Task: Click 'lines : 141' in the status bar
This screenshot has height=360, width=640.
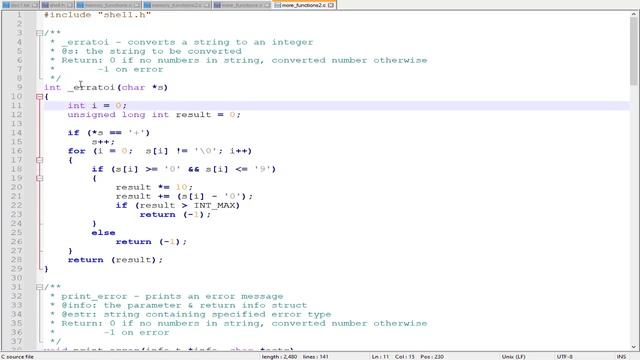Action: coord(316,356)
